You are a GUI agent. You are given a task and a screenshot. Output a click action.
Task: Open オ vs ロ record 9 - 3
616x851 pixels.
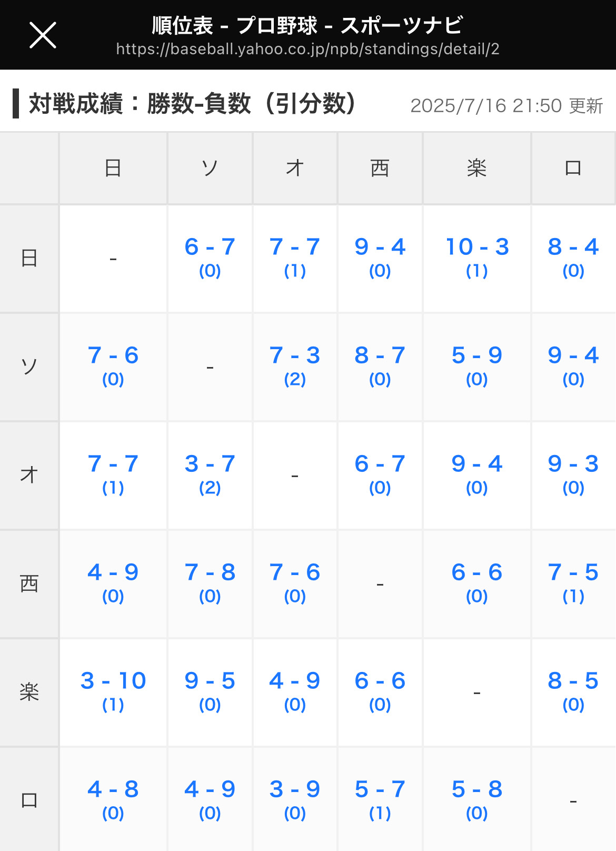click(x=573, y=474)
